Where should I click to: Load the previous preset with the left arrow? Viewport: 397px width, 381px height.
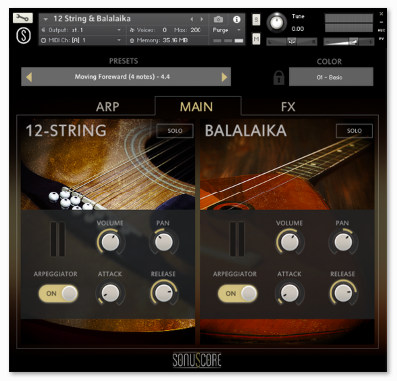coord(29,77)
